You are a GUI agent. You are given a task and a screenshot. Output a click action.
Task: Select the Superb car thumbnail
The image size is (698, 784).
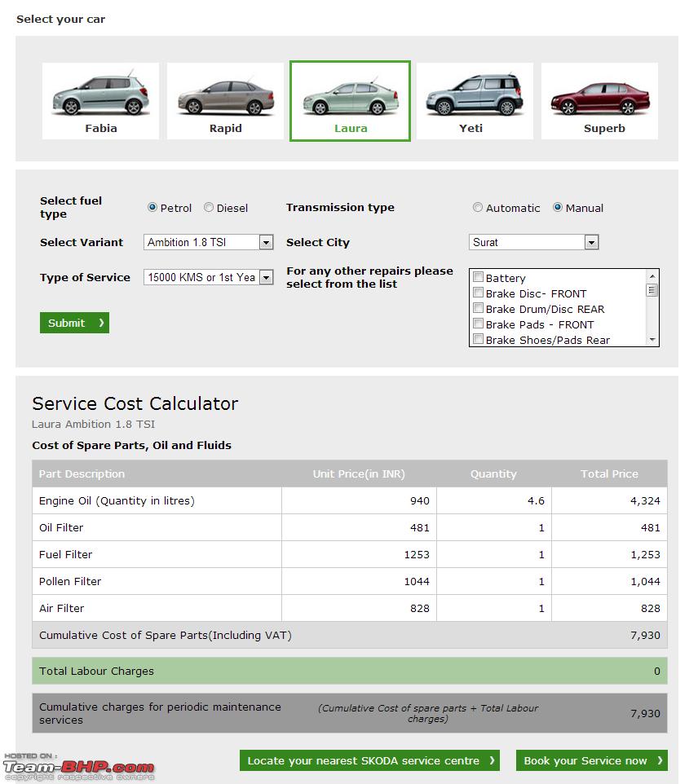point(599,101)
